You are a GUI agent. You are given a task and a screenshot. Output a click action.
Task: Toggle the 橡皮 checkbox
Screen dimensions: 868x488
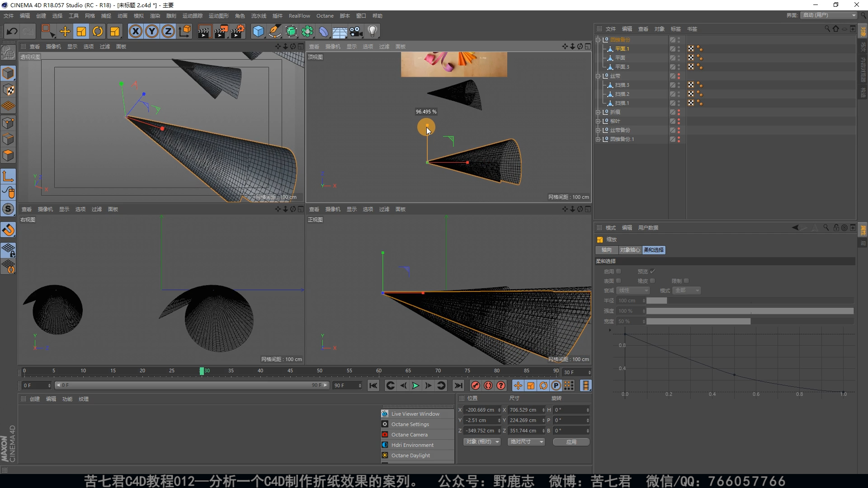click(x=652, y=281)
